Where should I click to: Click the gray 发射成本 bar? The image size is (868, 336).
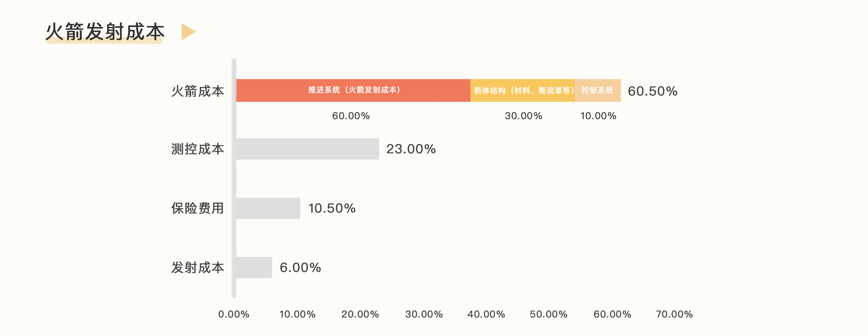click(254, 268)
